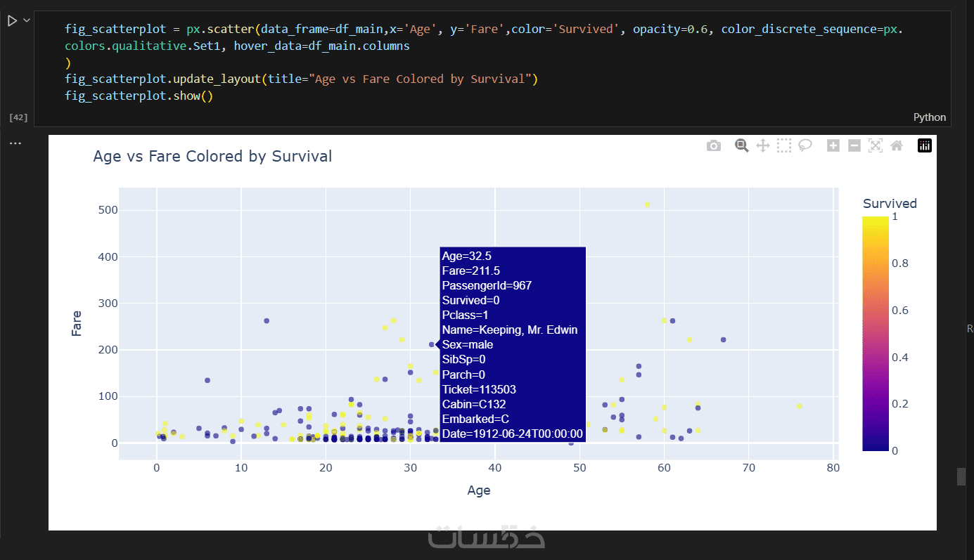Run the cell with the play button
This screenshot has width=974, height=560.
point(12,21)
